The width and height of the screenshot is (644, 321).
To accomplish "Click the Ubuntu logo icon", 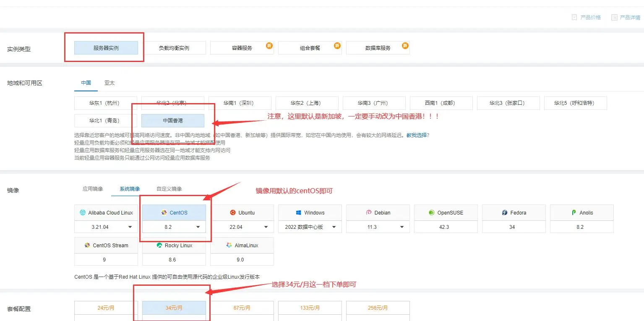I will pos(233,212).
